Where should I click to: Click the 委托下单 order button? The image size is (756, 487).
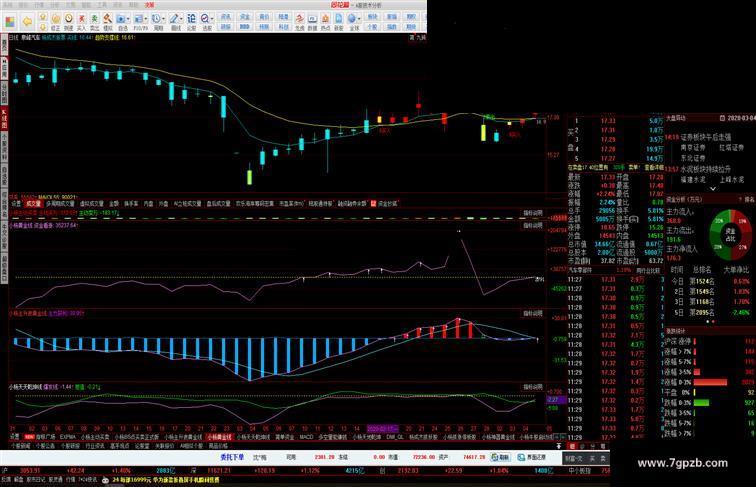232,457
